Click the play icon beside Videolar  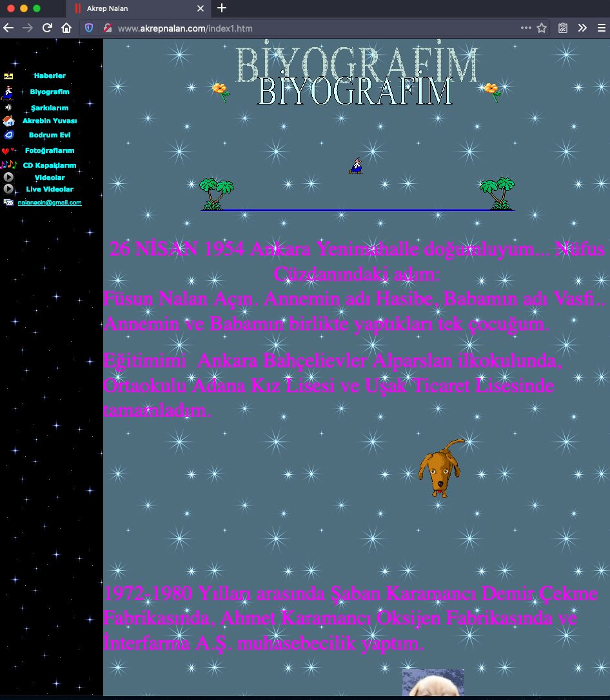8,177
